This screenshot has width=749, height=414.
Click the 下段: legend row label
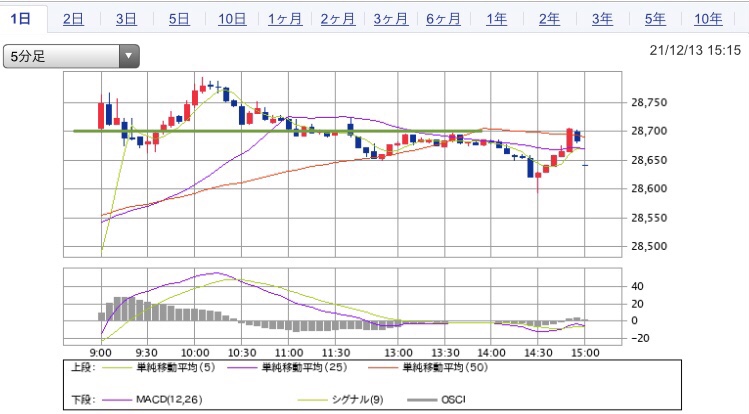point(83,399)
